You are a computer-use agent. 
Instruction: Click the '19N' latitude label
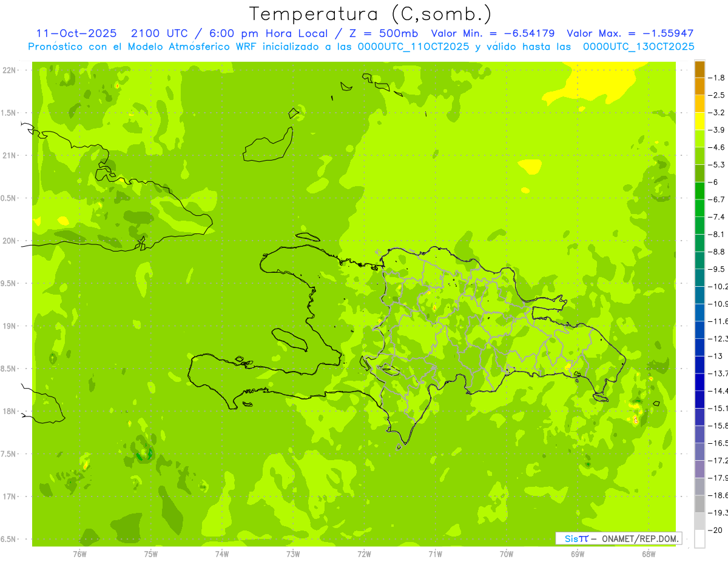pyautogui.click(x=9, y=326)
